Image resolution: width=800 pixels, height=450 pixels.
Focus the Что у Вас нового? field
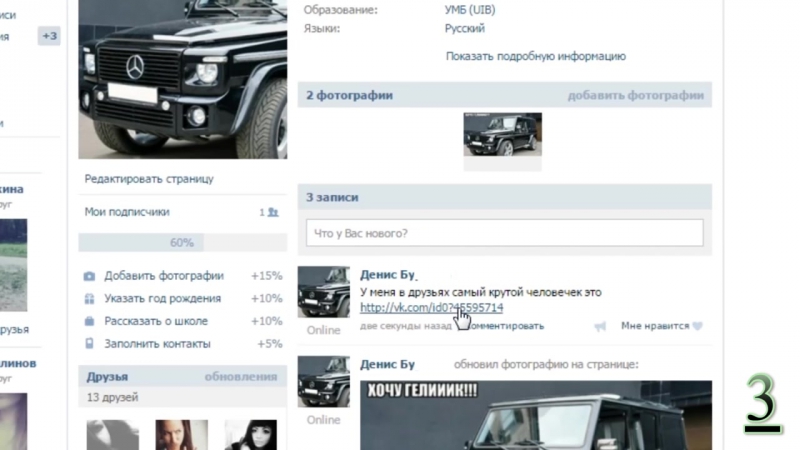tap(504, 233)
